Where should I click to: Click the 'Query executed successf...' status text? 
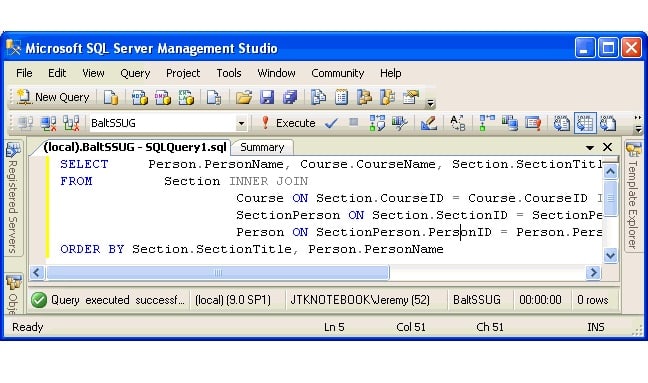pos(117,300)
